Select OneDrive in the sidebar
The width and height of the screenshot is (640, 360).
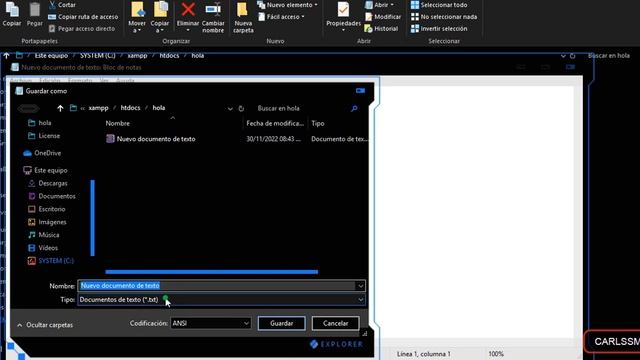(x=42, y=153)
